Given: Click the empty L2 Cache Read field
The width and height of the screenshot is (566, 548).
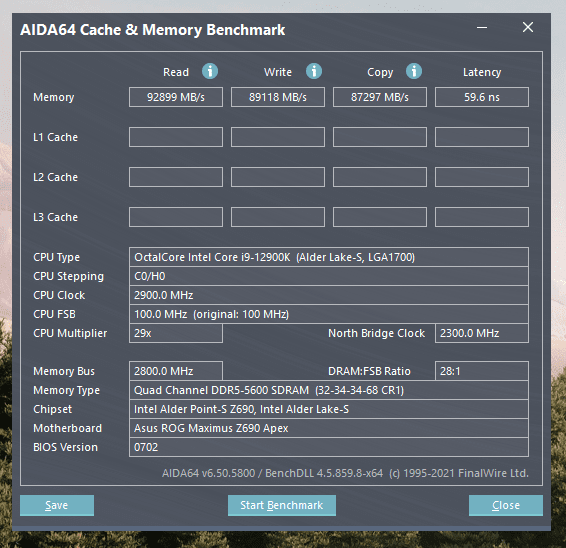Looking at the screenshot, I should coord(176,177).
